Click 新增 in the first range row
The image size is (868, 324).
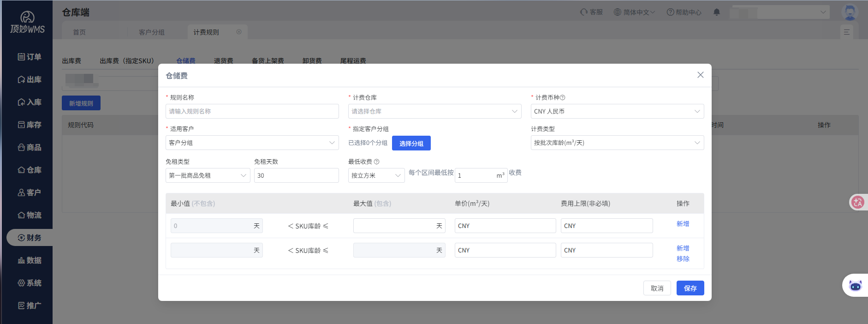683,224
